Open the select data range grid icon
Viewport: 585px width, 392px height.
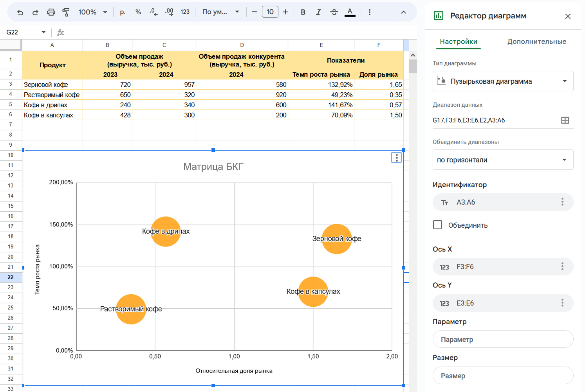click(565, 120)
